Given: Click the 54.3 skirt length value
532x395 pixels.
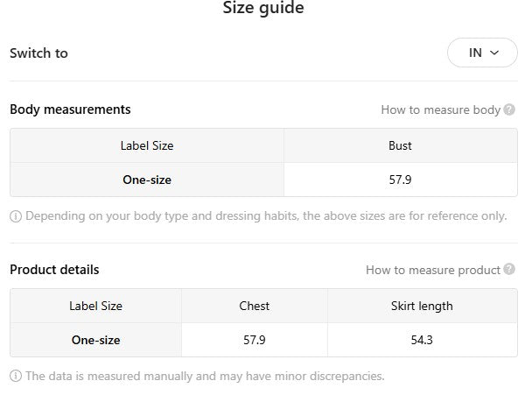Looking at the screenshot, I should [422, 340].
